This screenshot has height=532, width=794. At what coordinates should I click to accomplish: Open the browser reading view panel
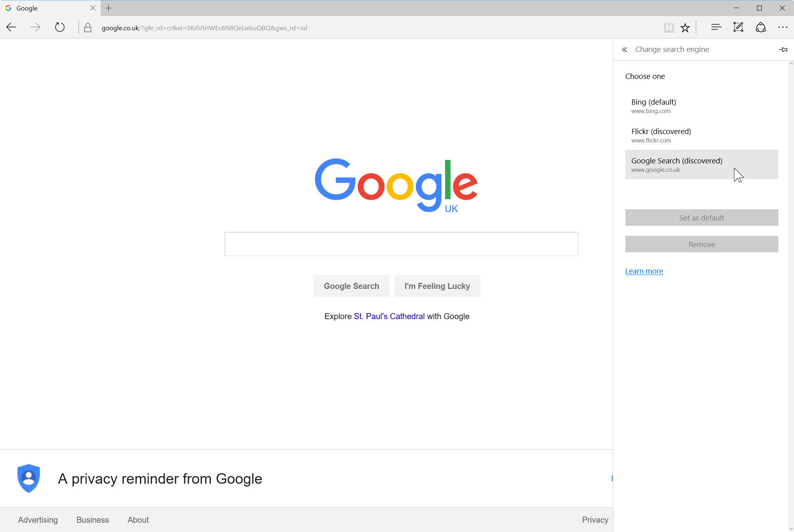[x=668, y=28]
